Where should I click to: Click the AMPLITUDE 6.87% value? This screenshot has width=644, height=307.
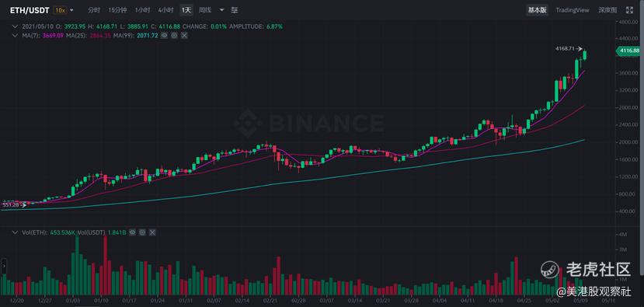click(274, 26)
